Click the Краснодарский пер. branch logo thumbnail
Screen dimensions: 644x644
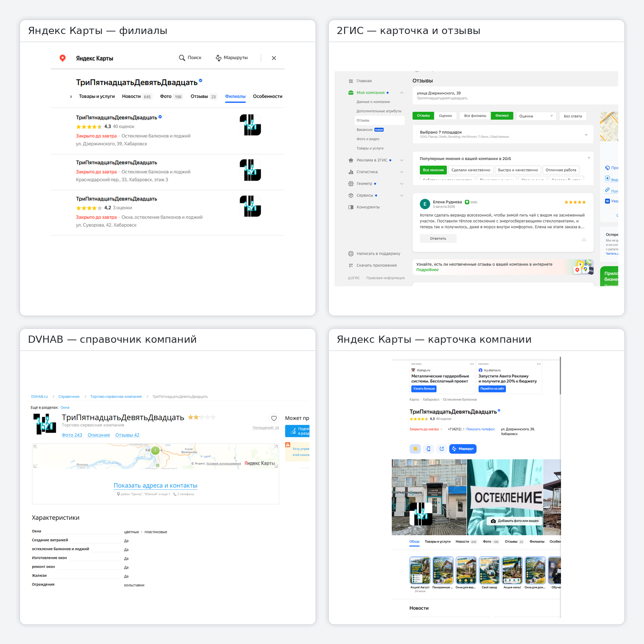tap(250, 170)
